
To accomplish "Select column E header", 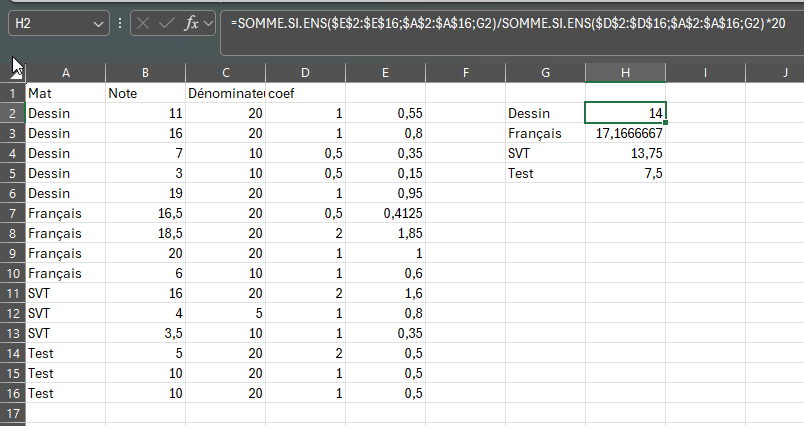I will (x=385, y=73).
